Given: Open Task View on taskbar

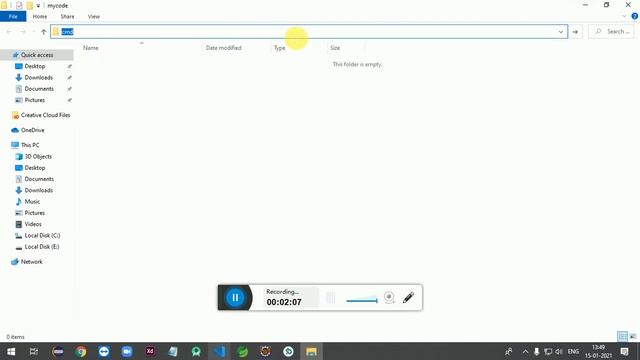Looking at the screenshot, I should coord(34,351).
